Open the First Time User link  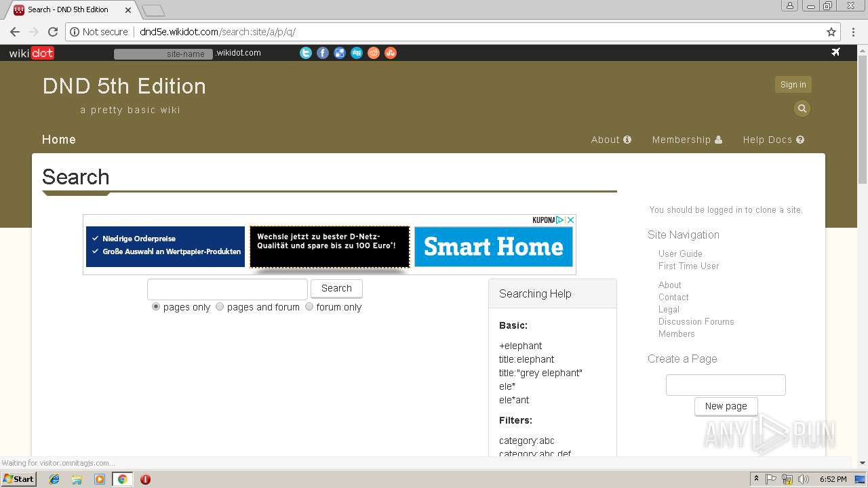point(688,266)
